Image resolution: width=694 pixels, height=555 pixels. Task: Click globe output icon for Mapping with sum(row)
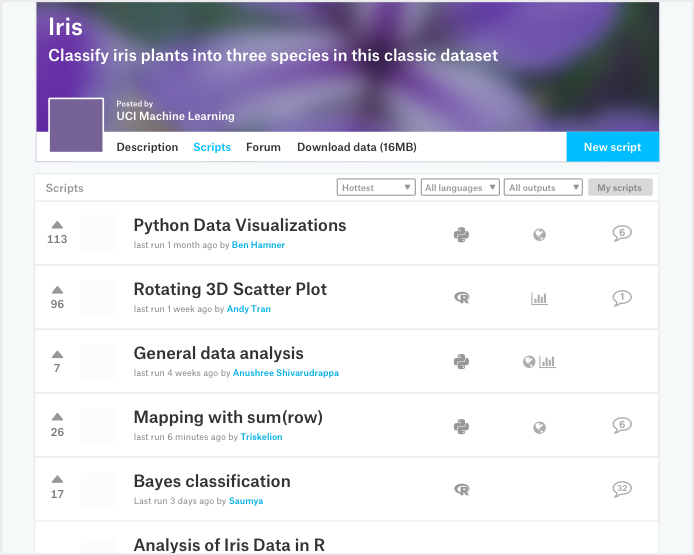pyautogui.click(x=539, y=427)
